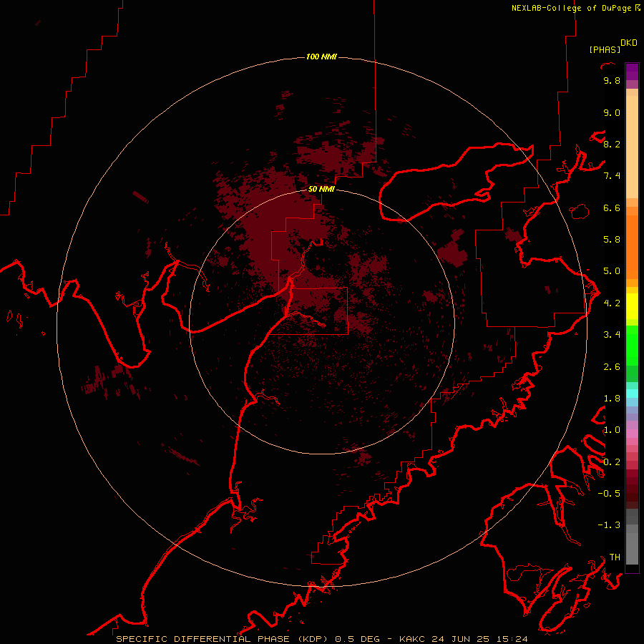This screenshot has width=644, height=644.
Task: Click the 0.2 legend value
Action: (612, 462)
